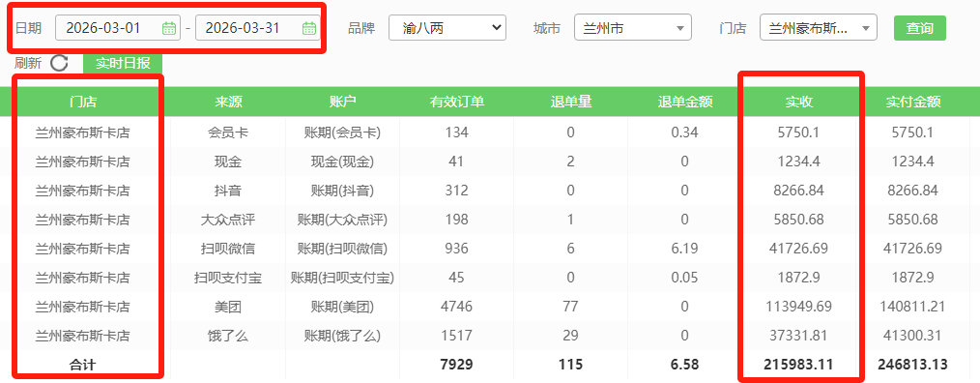980x383 pixels.
Task: Click the 账期(会员卡) account cell
Action: [342, 133]
